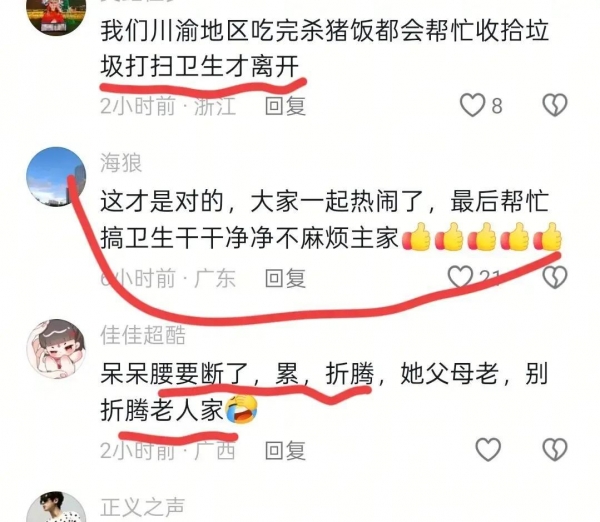Dislike the 川渝地区杀猪饭 comment
The image size is (600, 522).
click(x=555, y=105)
